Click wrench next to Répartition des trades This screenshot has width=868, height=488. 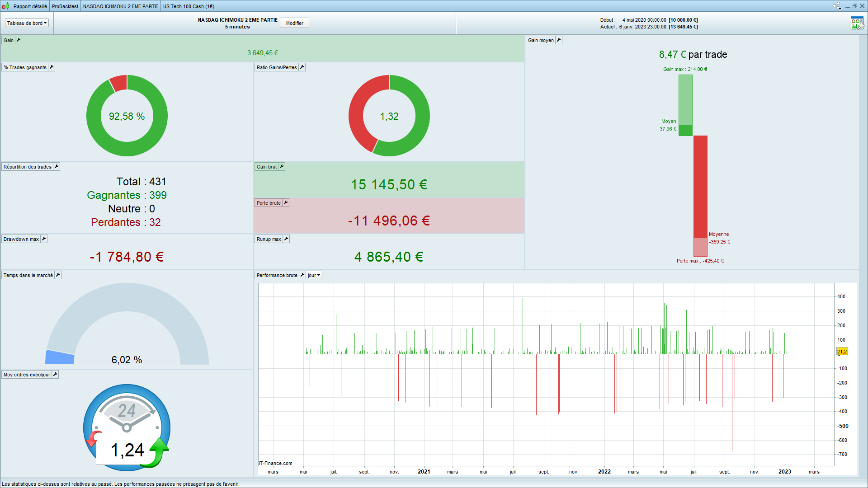pyautogui.click(x=57, y=167)
